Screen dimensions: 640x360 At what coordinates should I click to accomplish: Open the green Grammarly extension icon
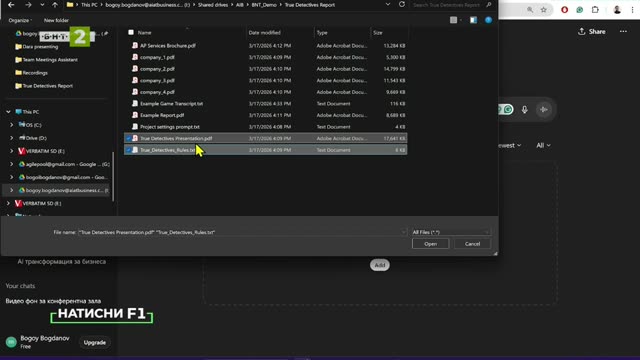[580, 9]
